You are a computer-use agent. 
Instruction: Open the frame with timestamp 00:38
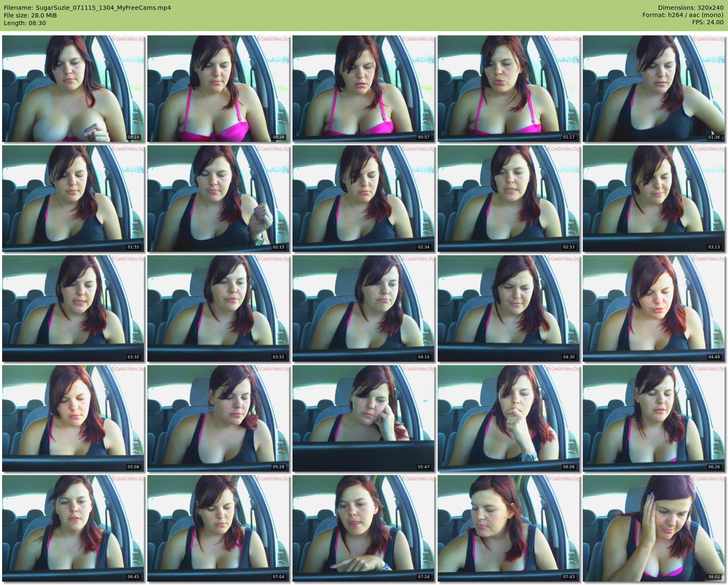pyautogui.click(x=218, y=89)
